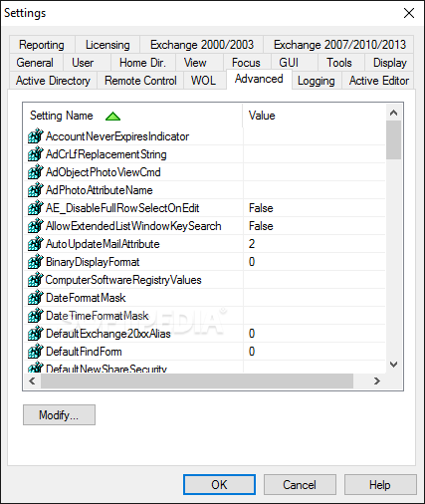Click the Cancel button
Screen dimensions: 425x504
[x=300, y=485]
